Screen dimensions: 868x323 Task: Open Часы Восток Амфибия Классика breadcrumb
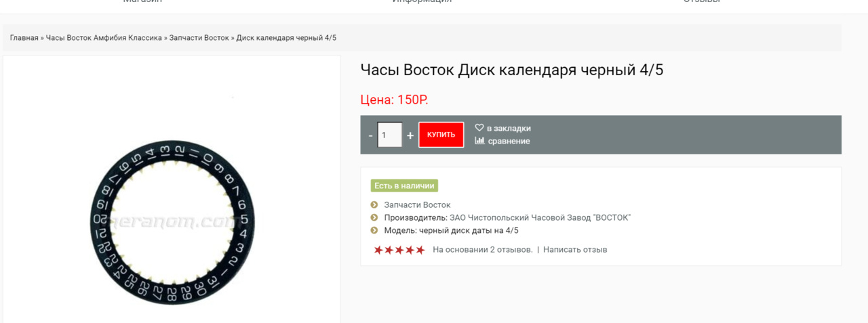[x=104, y=38]
